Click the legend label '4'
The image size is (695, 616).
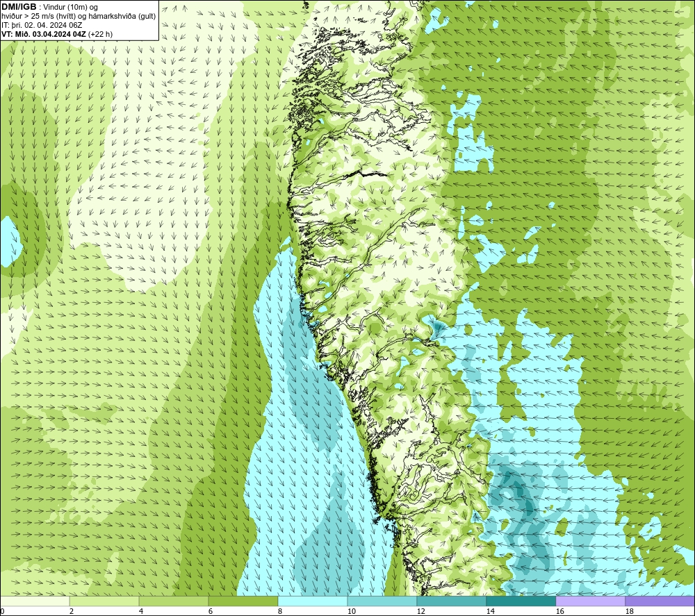141,612
